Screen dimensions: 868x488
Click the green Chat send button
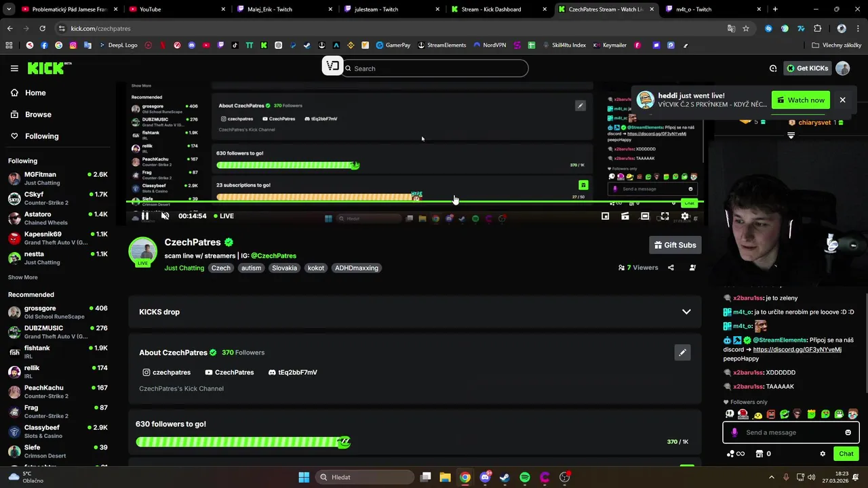(x=846, y=453)
